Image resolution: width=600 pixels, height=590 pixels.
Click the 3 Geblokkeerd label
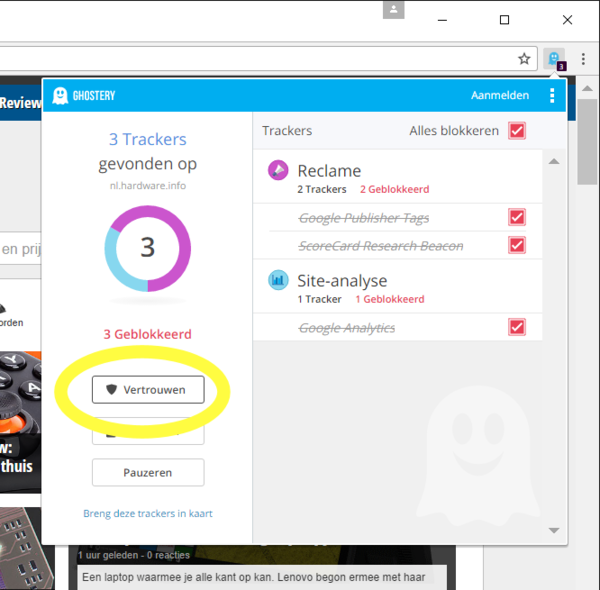[148, 334]
